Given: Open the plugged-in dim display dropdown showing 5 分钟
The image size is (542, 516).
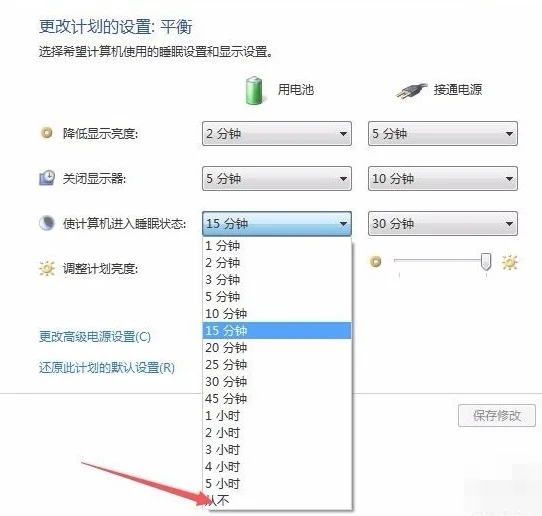Looking at the screenshot, I should click(443, 133).
